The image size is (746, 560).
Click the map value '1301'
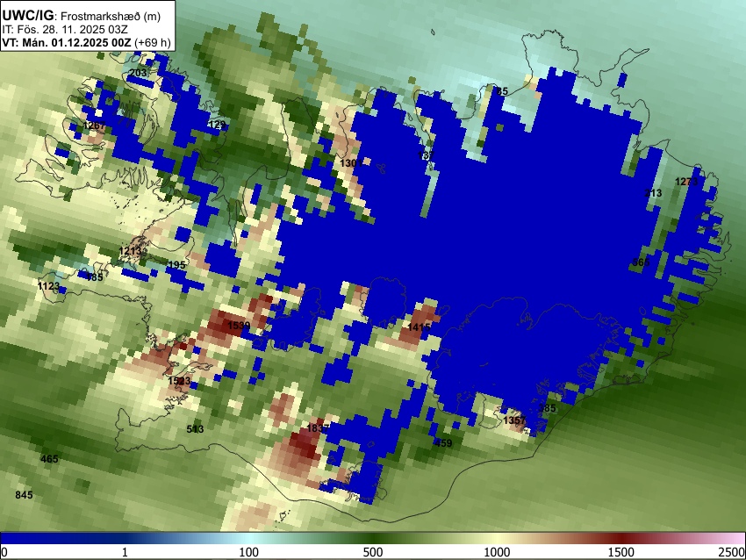coord(351,163)
